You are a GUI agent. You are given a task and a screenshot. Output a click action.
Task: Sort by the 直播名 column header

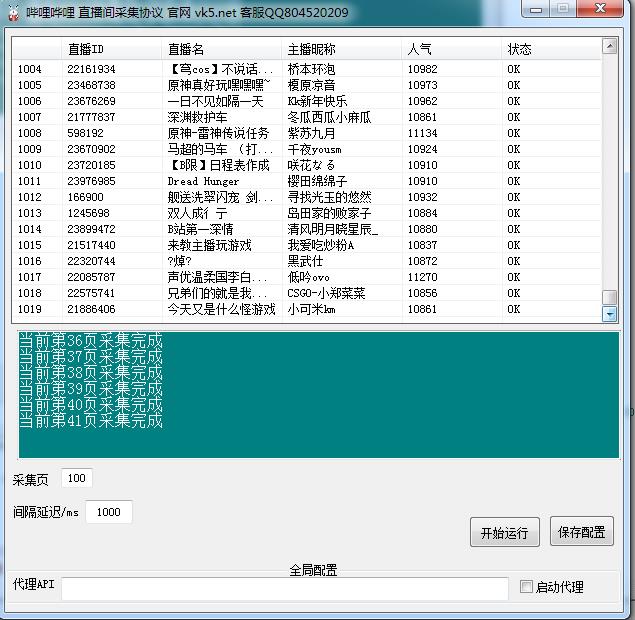click(222, 49)
